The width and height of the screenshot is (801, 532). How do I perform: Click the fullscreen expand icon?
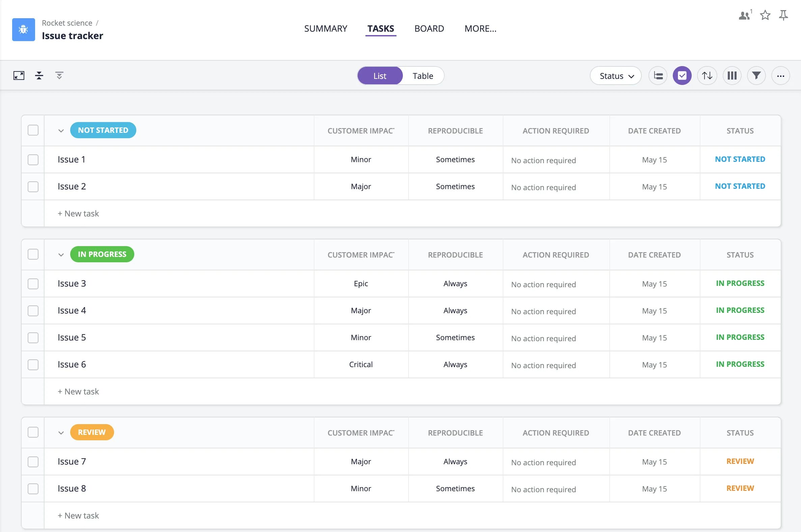[x=19, y=76]
